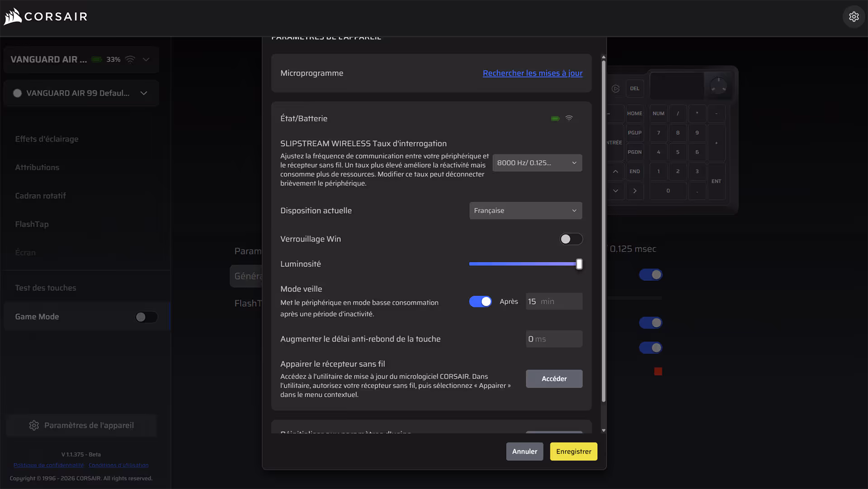868x489 pixels.
Task: Select the END key on keyboard preview
Action: tap(635, 171)
